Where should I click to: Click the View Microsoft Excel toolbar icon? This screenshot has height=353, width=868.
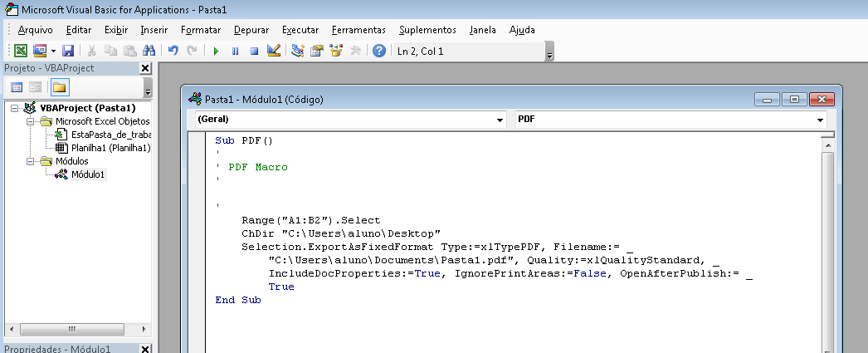[x=21, y=51]
